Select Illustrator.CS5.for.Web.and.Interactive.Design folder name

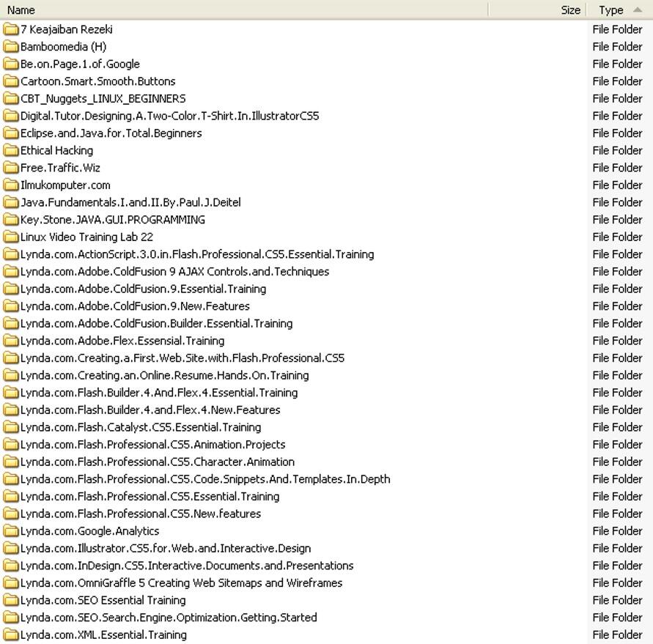coord(166,548)
